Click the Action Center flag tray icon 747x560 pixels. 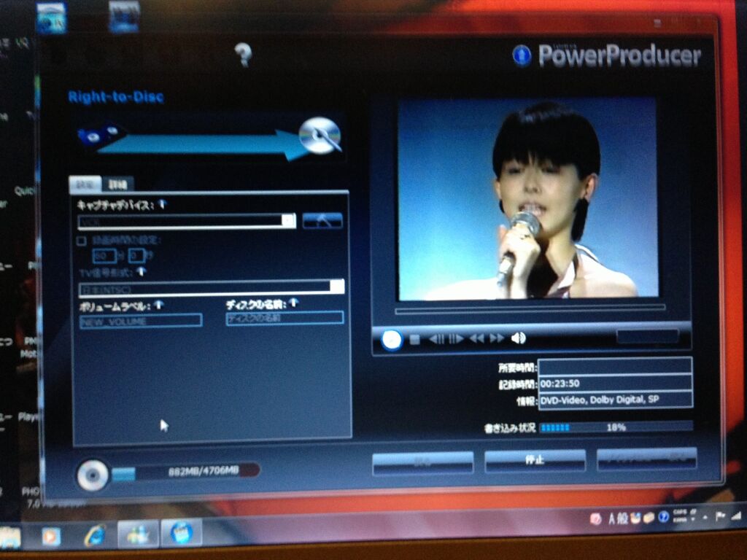[720, 516]
